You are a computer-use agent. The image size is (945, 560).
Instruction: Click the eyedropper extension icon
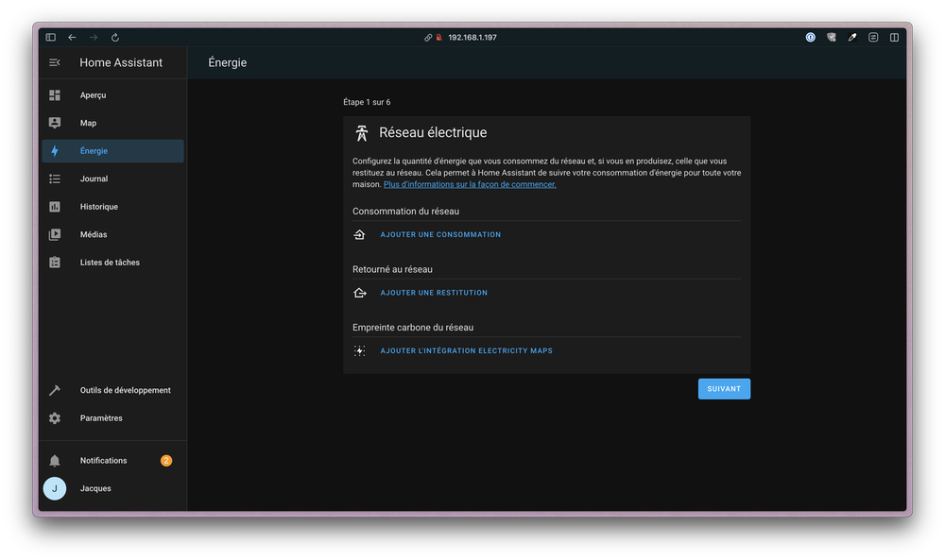(852, 38)
